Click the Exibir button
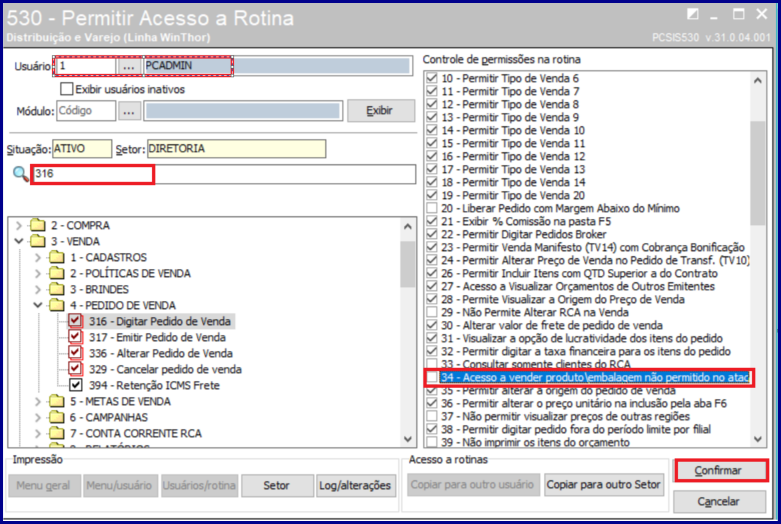 381,111
